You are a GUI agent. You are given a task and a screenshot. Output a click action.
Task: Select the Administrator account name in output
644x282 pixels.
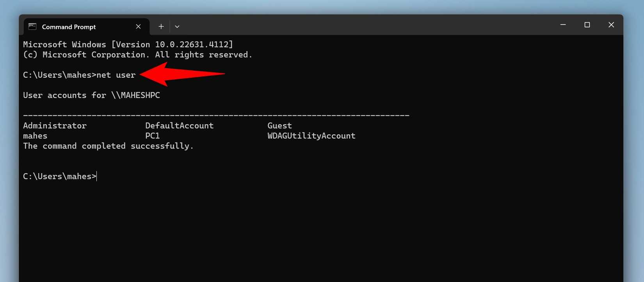pyautogui.click(x=55, y=125)
